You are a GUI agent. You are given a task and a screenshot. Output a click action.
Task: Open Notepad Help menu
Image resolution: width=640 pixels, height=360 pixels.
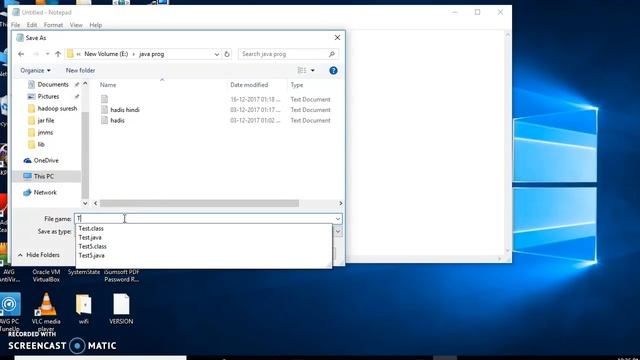[x=96, y=25]
